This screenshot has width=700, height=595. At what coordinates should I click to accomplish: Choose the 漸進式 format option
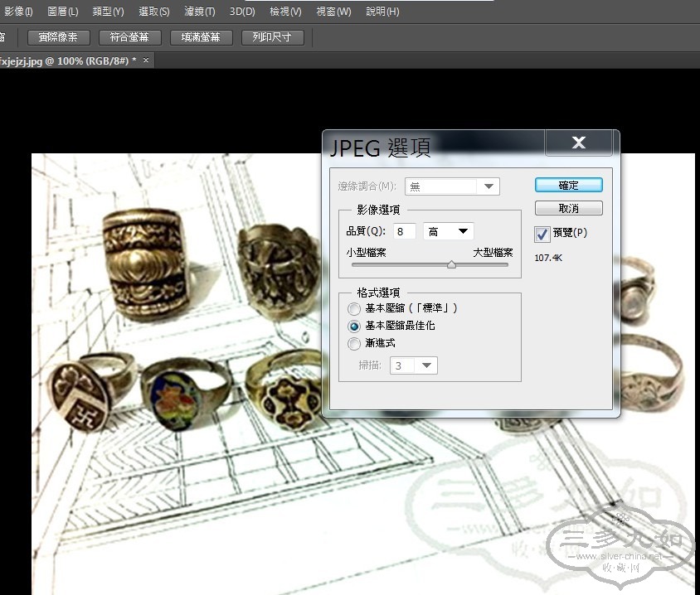coord(354,343)
